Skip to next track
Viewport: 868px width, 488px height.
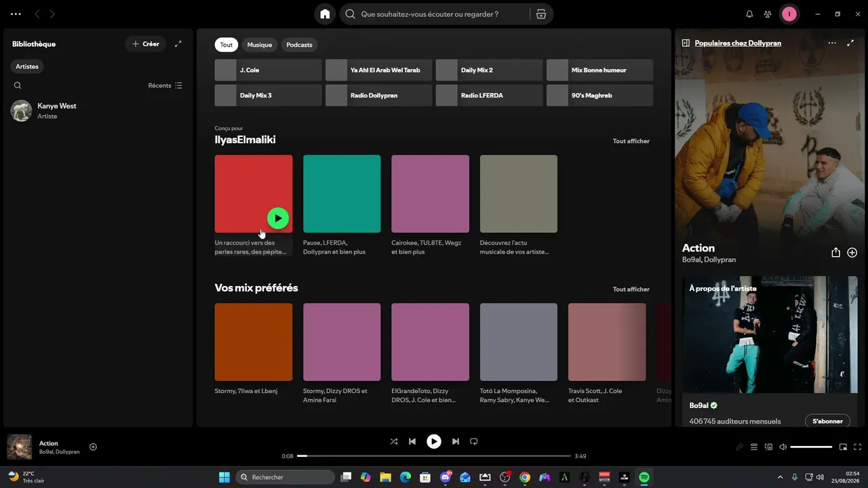[x=456, y=441]
